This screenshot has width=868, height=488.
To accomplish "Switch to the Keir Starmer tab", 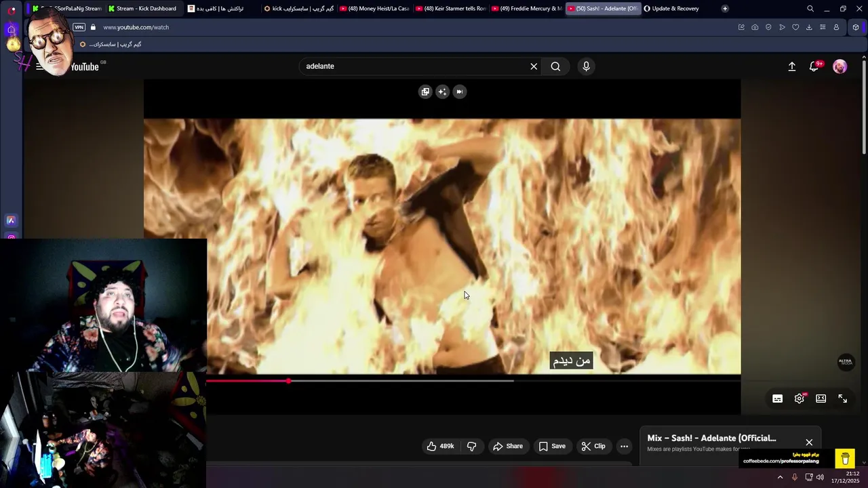I will tap(450, 9).
